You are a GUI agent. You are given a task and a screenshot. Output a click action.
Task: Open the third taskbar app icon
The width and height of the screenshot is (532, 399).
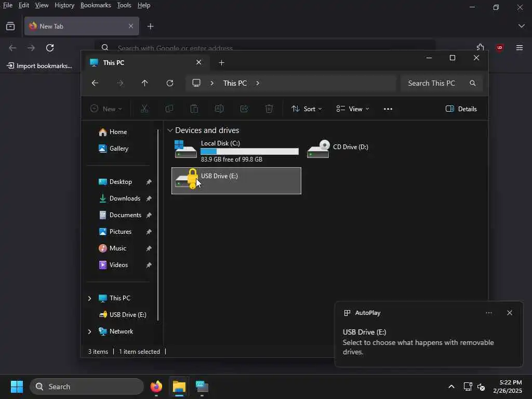[202, 387]
